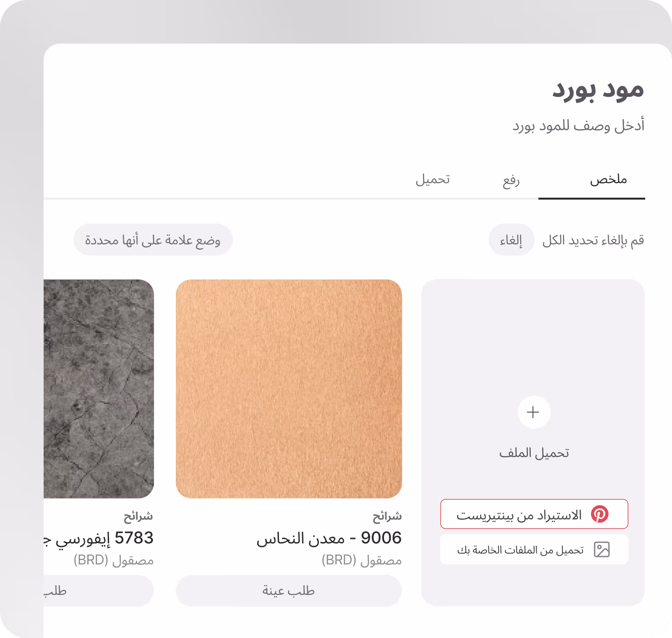The image size is (672, 638).
Task: Click the قم بإلغاء تحديد الكل text
Action: [593, 239]
